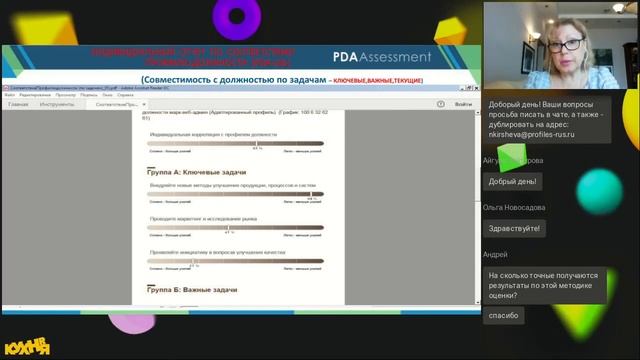
Task: Open the Редактирование menu
Action: point(35,95)
